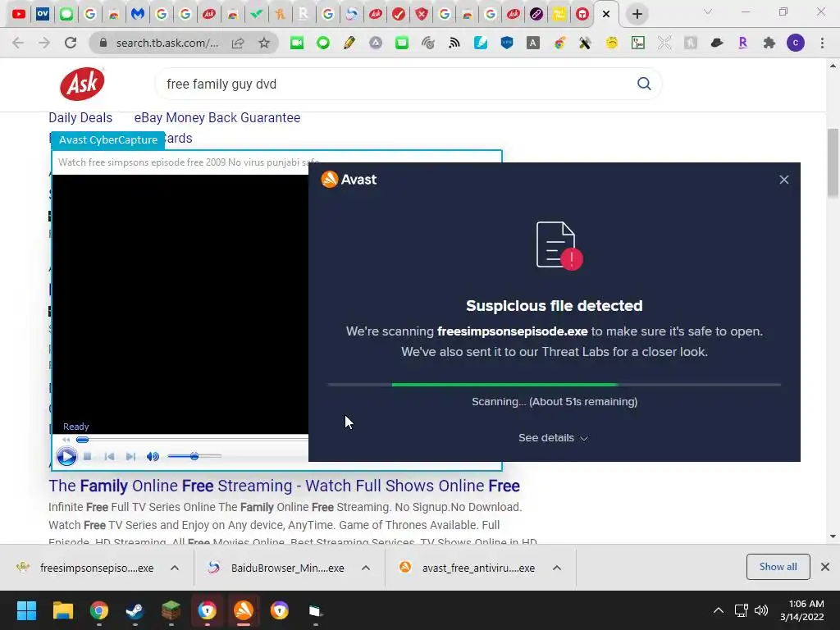Click the red Ask logo
The image size is (840, 630).
pyautogui.click(x=82, y=84)
